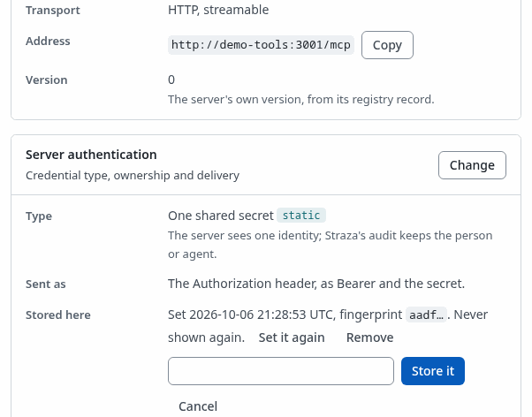
Task: Click the Stored here label
Action: coord(58,315)
